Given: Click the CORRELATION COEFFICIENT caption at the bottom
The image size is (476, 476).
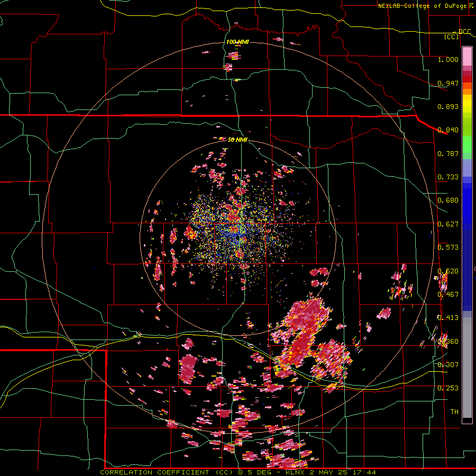Looking at the screenshot, I should pos(237,472).
